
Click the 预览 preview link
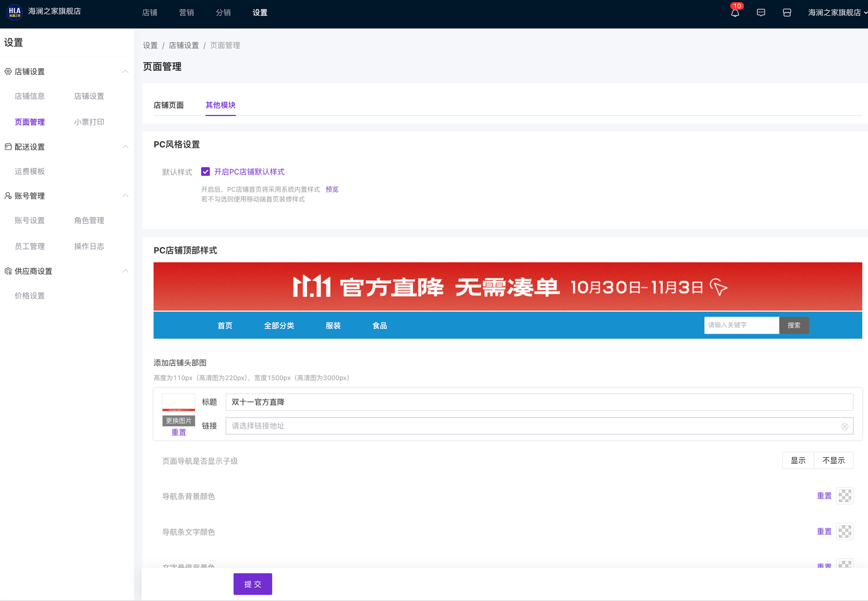click(x=331, y=189)
